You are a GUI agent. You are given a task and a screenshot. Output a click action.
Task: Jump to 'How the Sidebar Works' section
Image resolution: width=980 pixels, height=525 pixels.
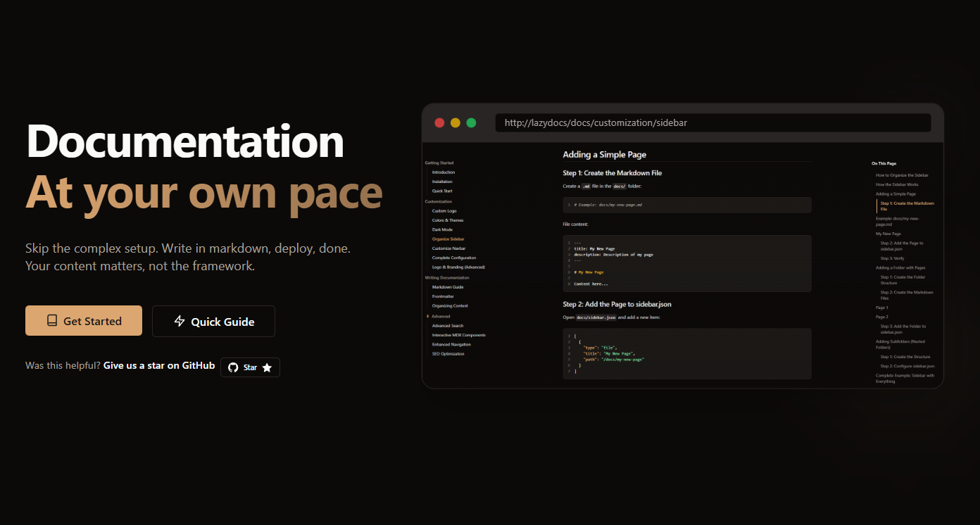coord(897,184)
